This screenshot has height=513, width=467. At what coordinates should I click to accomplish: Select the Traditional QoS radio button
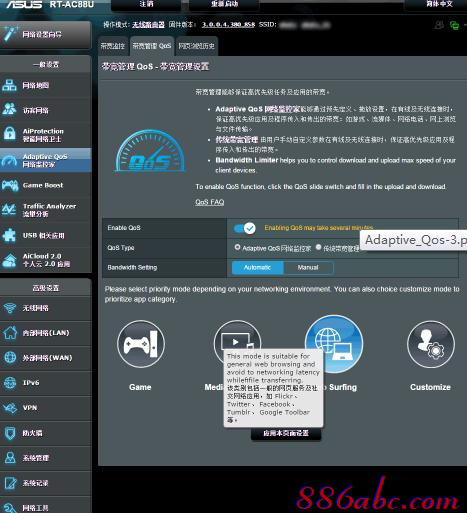pos(318,247)
